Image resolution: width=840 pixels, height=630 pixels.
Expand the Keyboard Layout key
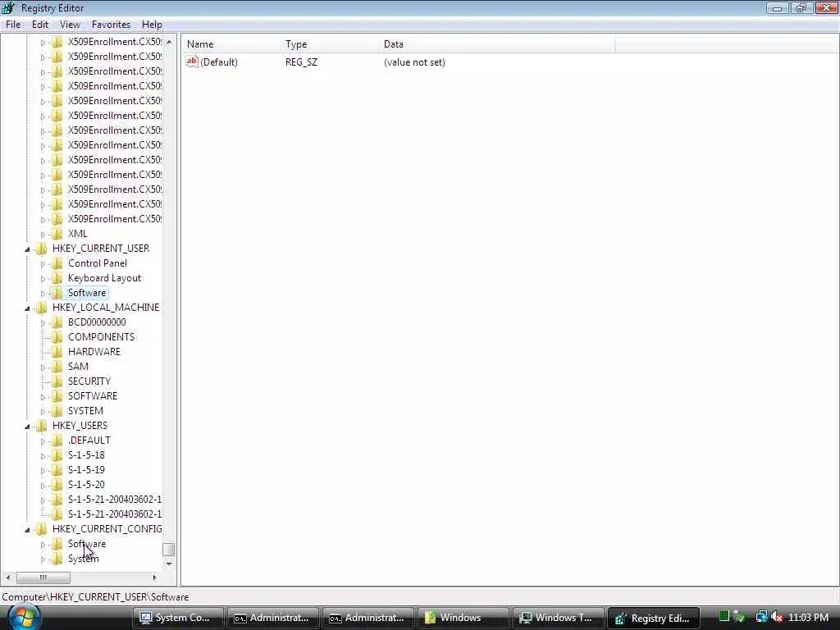tap(43, 279)
